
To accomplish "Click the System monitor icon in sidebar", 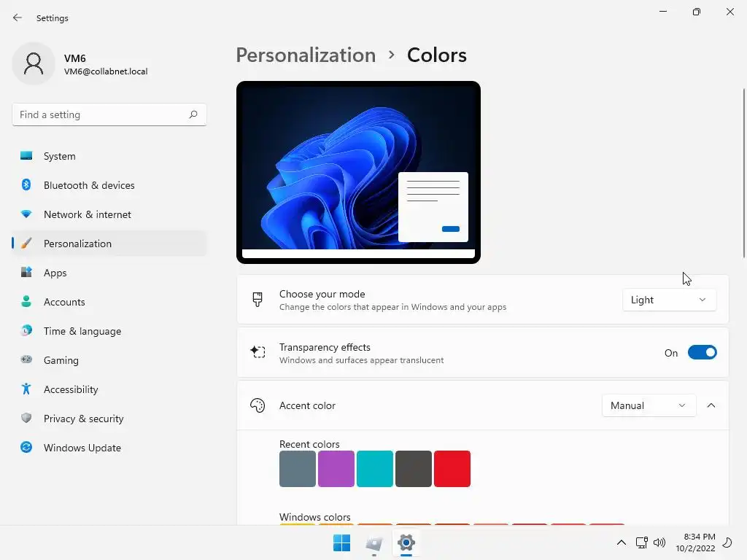I will pos(26,156).
